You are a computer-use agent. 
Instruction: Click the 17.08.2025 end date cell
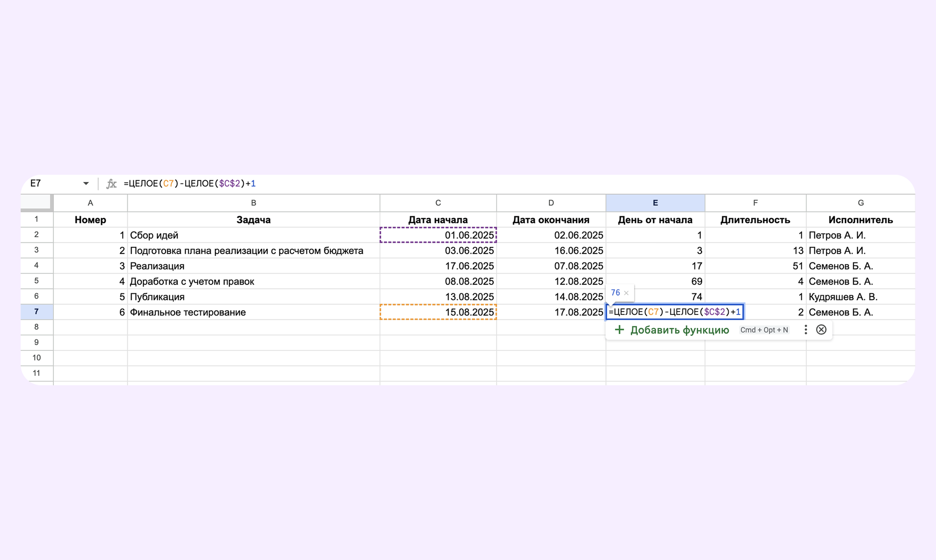pos(551,312)
